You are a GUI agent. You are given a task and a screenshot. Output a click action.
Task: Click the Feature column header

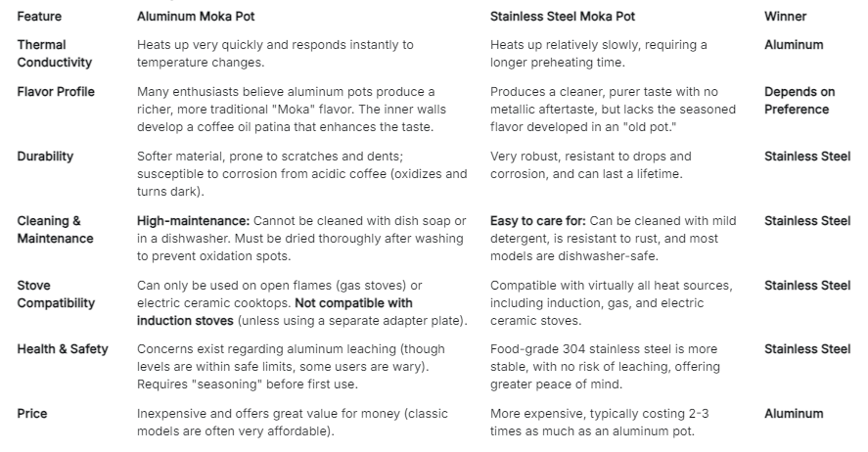[x=38, y=17]
